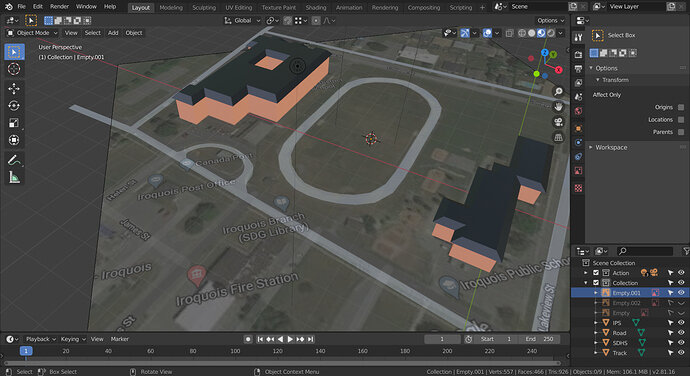Switch to the Modeling workspace tab
This screenshot has width=690, height=376.
tap(171, 7)
